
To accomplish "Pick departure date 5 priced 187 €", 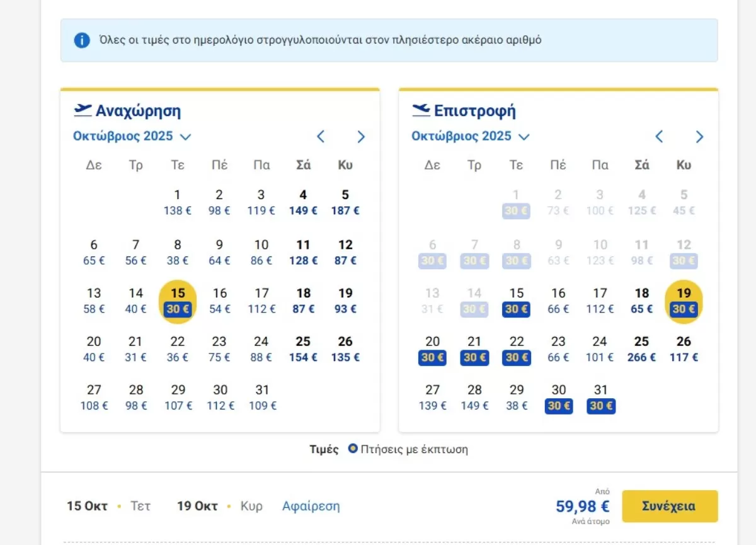I will tap(345, 202).
